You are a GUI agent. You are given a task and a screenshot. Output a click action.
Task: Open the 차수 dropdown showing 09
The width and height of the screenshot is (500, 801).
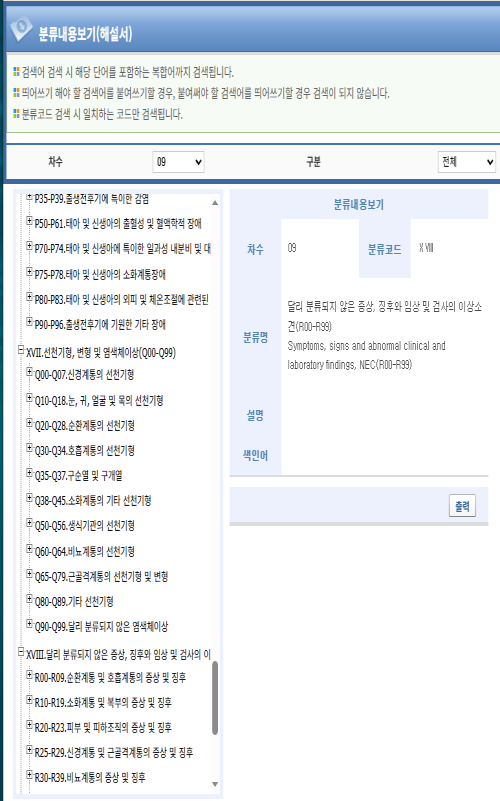click(178, 162)
